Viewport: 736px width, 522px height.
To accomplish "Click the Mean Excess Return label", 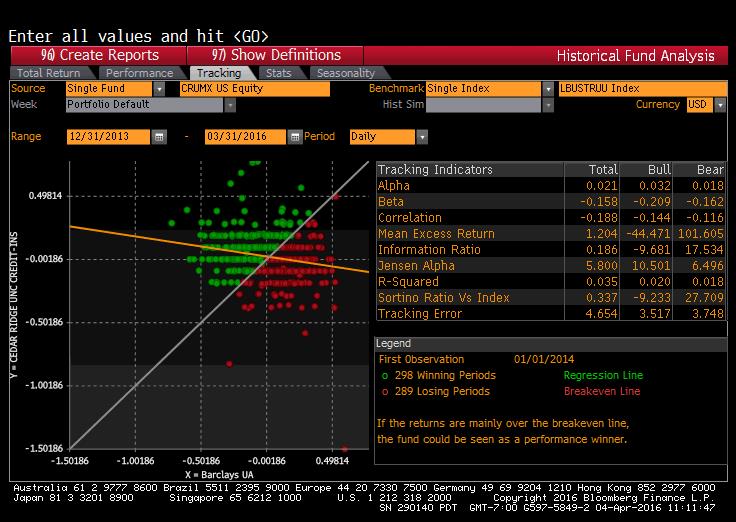I will point(437,234).
